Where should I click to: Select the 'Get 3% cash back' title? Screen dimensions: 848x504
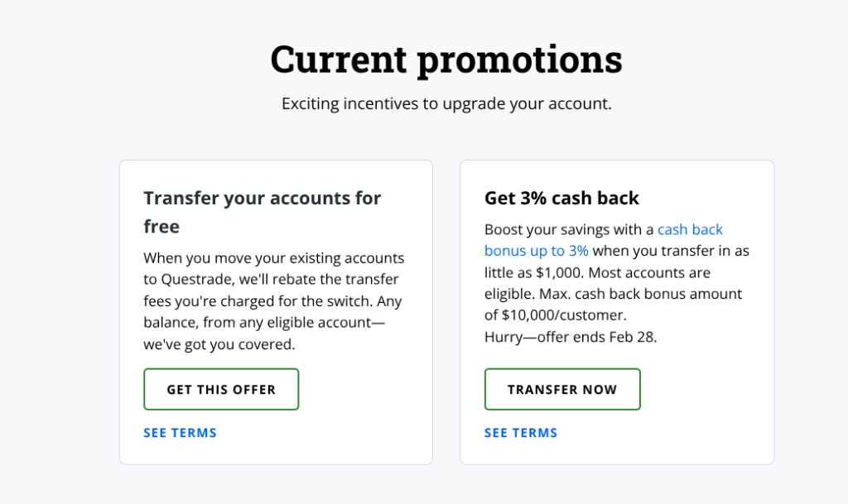coord(561,199)
